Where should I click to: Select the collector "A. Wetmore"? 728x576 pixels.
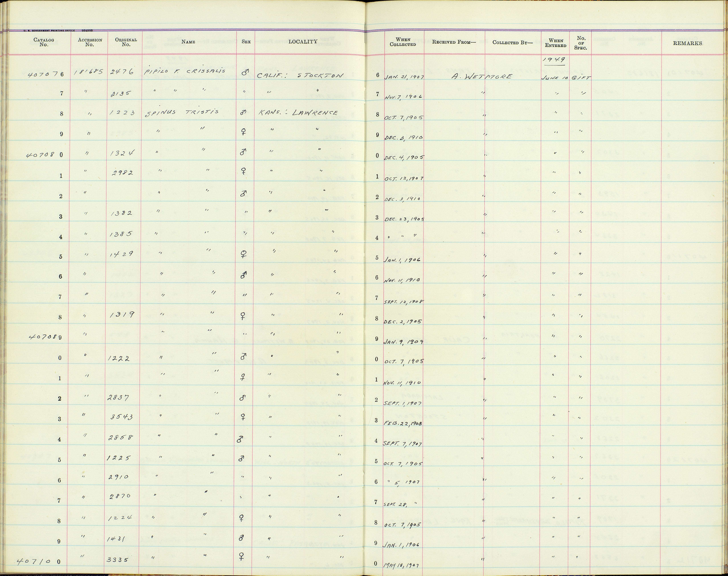[x=482, y=77]
